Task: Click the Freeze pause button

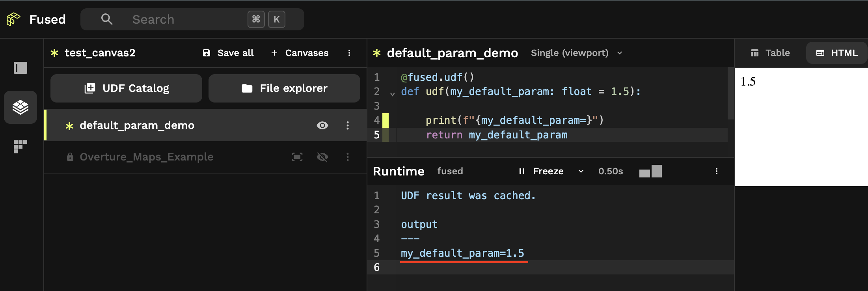Action: 541,171
